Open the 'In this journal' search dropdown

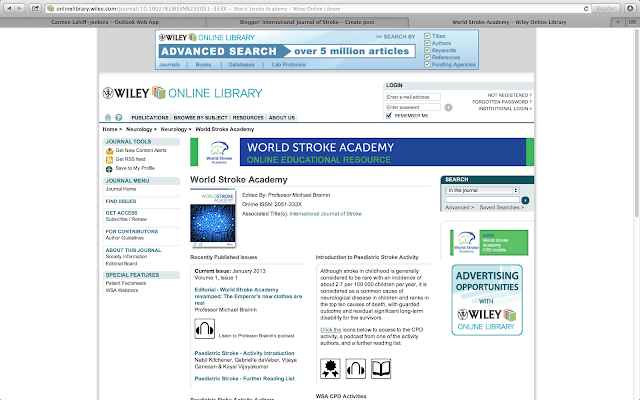coord(482,190)
